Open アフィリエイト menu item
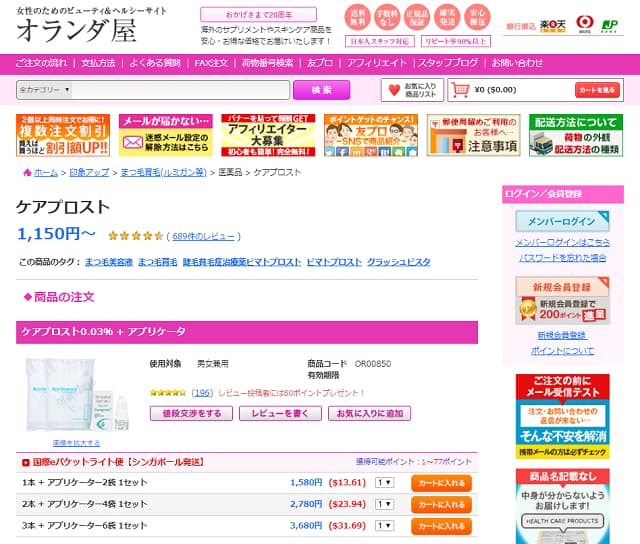Viewport: 640px width, 544px height. [x=377, y=63]
